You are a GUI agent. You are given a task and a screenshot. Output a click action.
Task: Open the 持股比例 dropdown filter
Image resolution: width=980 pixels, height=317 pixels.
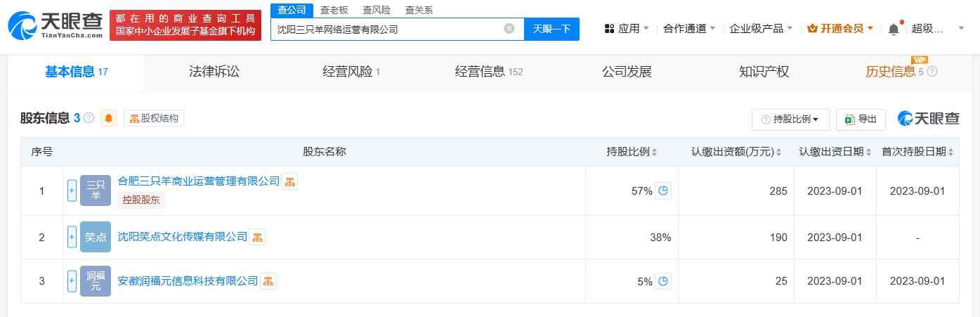point(790,119)
